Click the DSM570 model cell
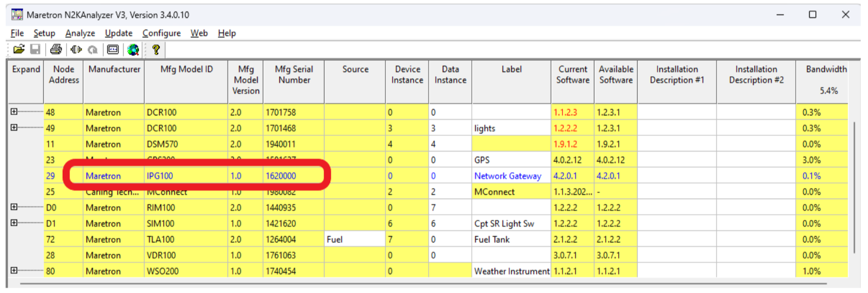868x293 pixels. click(x=186, y=144)
